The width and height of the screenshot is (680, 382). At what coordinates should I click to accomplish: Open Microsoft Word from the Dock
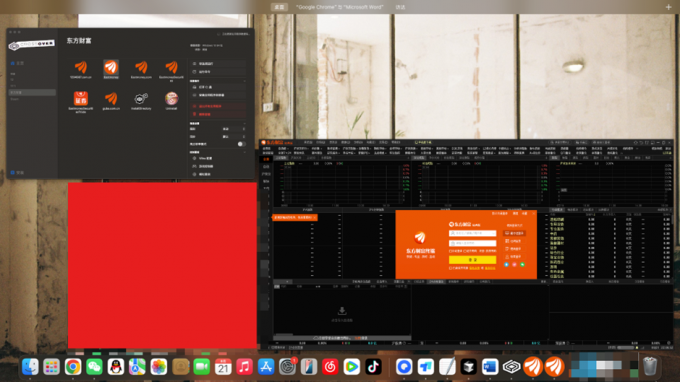(490, 367)
